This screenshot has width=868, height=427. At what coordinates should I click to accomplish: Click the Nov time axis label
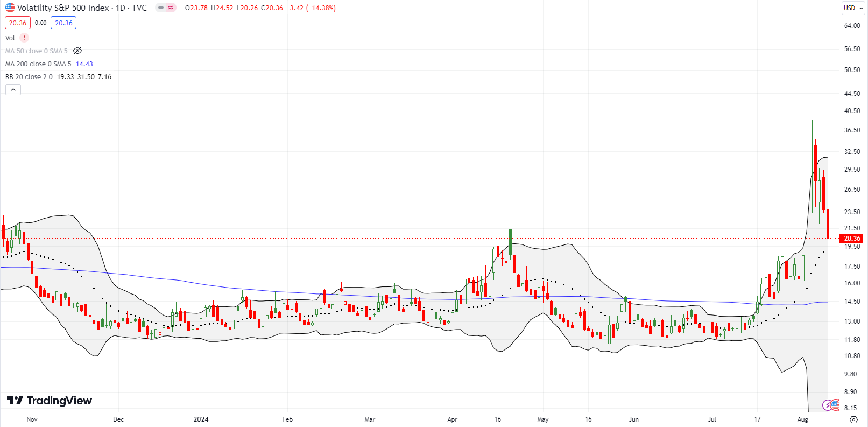click(32, 419)
